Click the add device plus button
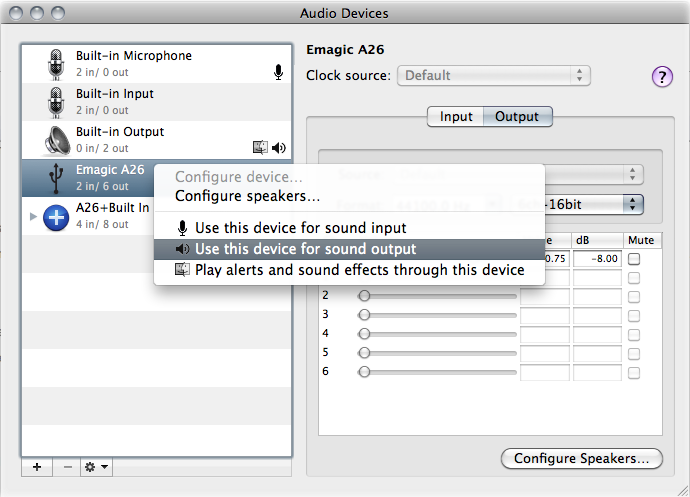The image size is (690, 497). pyautogui.click(x=37, y=467)
